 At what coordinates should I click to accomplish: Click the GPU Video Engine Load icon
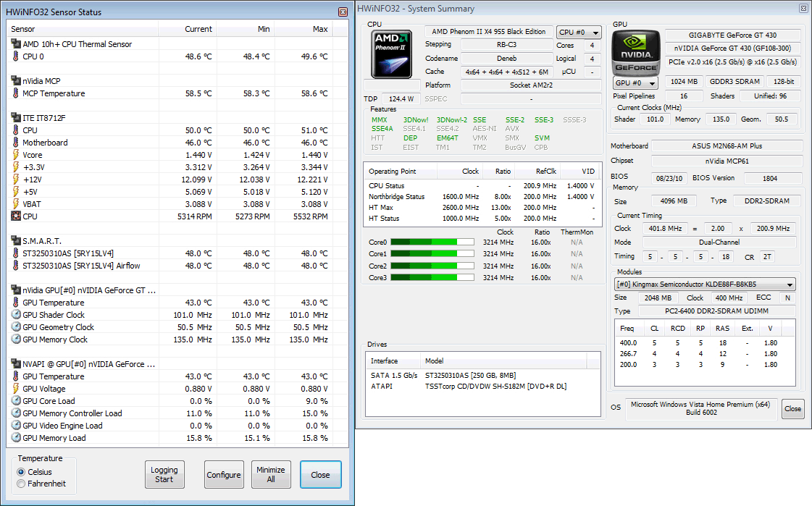(16, 426)
